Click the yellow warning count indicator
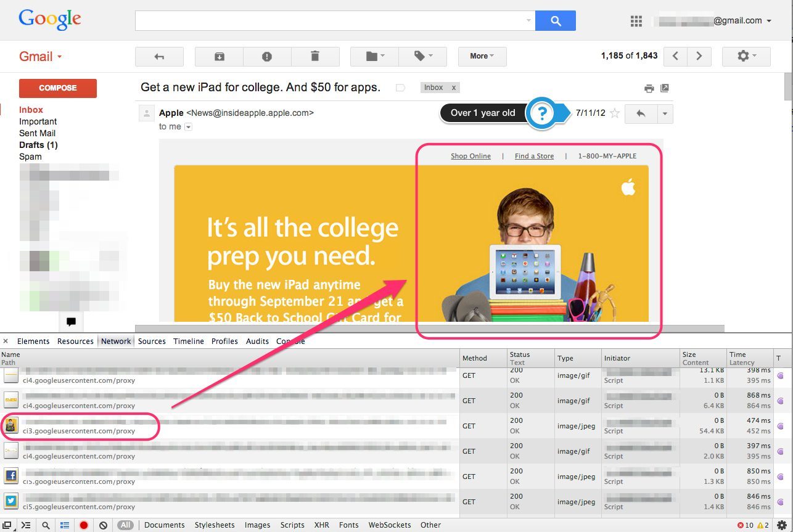This screenshot has height=532, width=793. tap(763, 525)
